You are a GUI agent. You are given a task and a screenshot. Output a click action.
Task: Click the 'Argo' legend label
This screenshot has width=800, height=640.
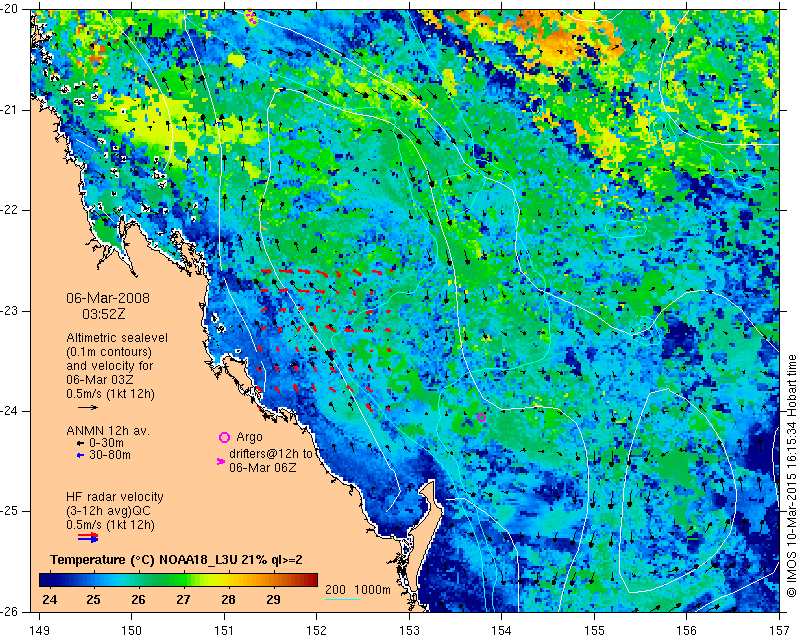pos(249,437)
